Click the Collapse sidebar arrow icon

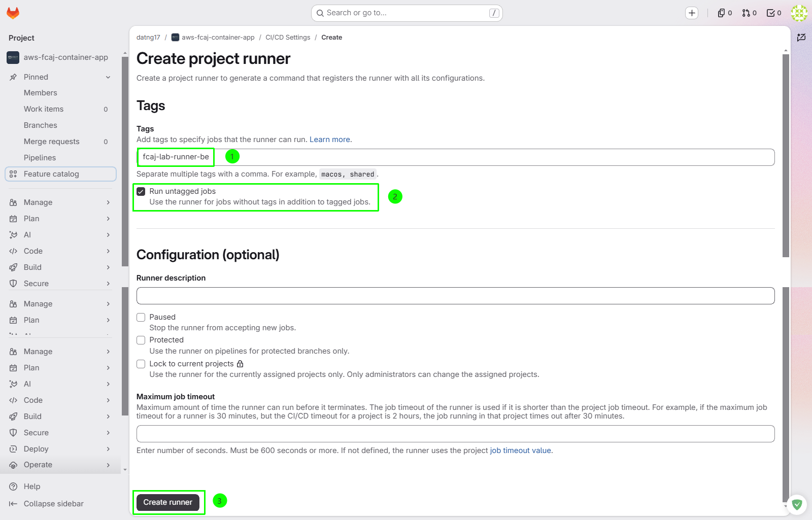[13, 504]
